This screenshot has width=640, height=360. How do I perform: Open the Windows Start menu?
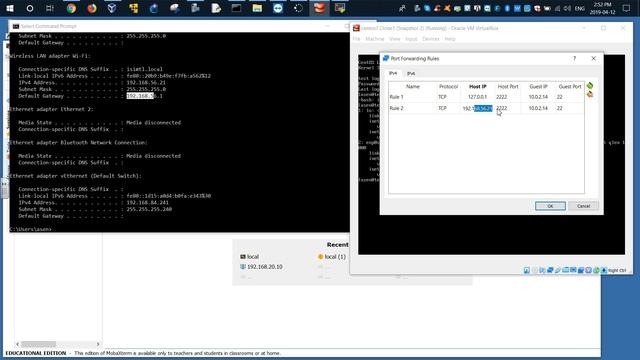coord(9,8)
